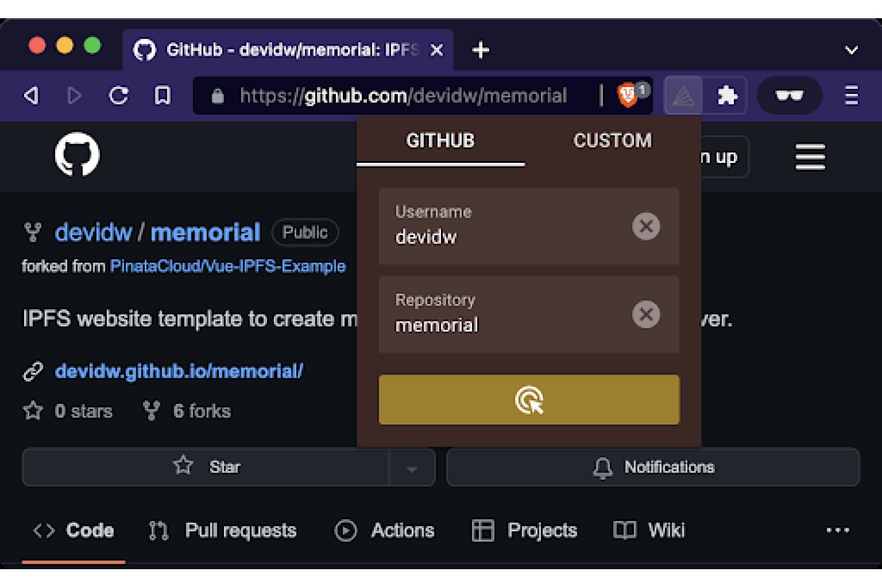Viewport: 882px width, 588px height.
Task: Expand the Star dropdown arrow
Action: coord(412,468)
